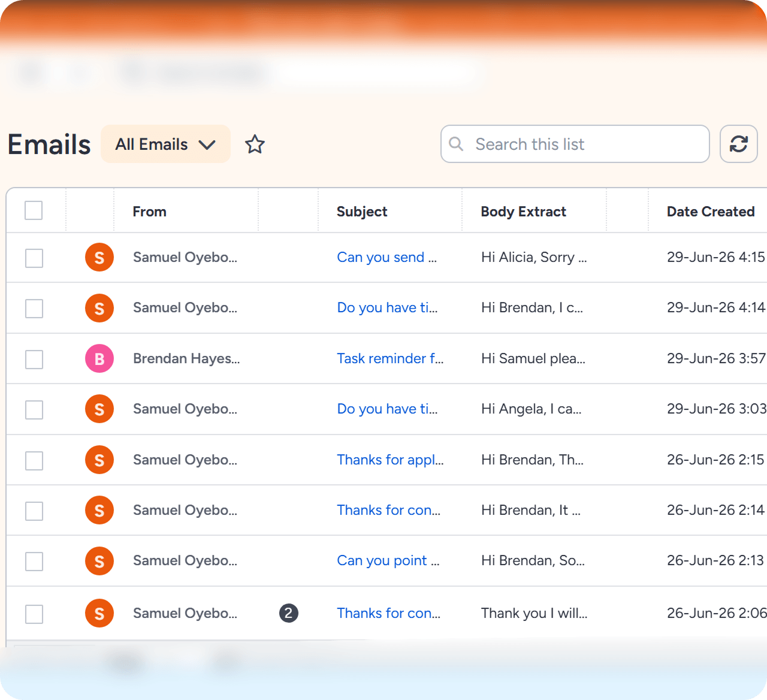Screen dimensions: 767x700
Task: Check the 29-Jun-26 4:14 email row
Action: click(34, 309)
